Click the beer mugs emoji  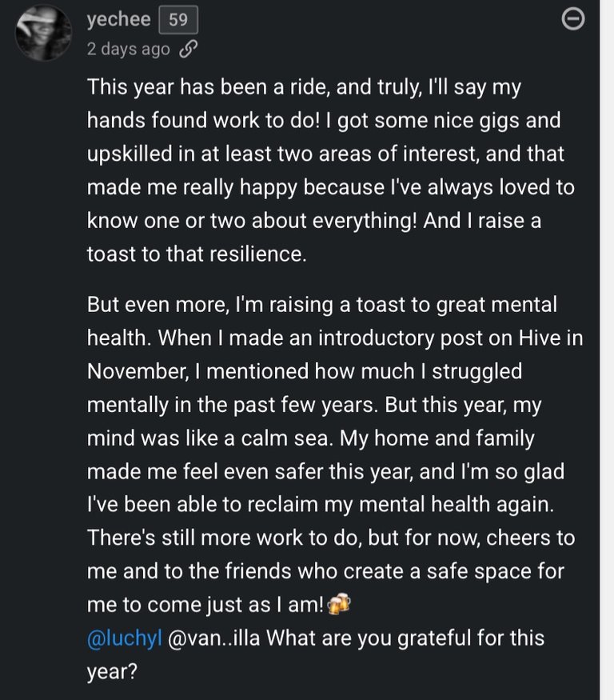339,605
